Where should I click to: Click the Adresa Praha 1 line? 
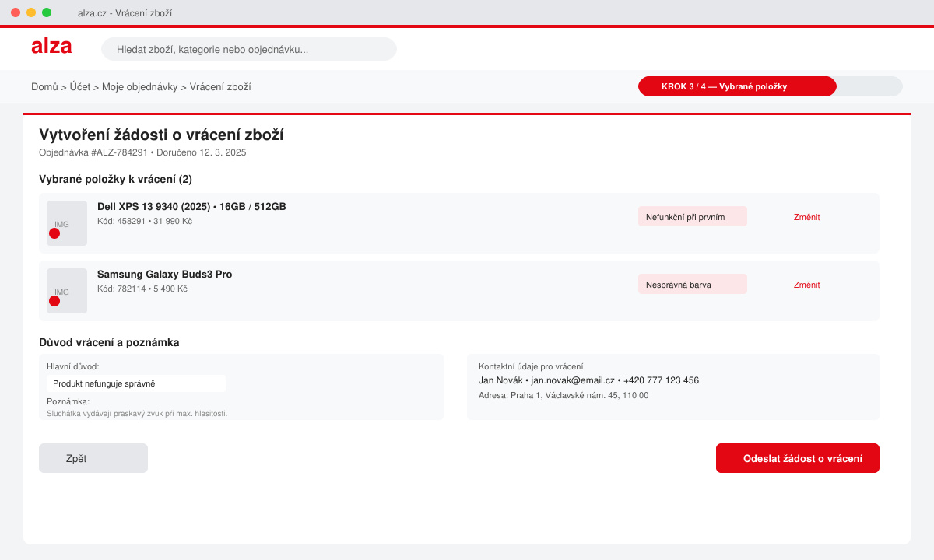pyautogui.click(x=564, y=395)
